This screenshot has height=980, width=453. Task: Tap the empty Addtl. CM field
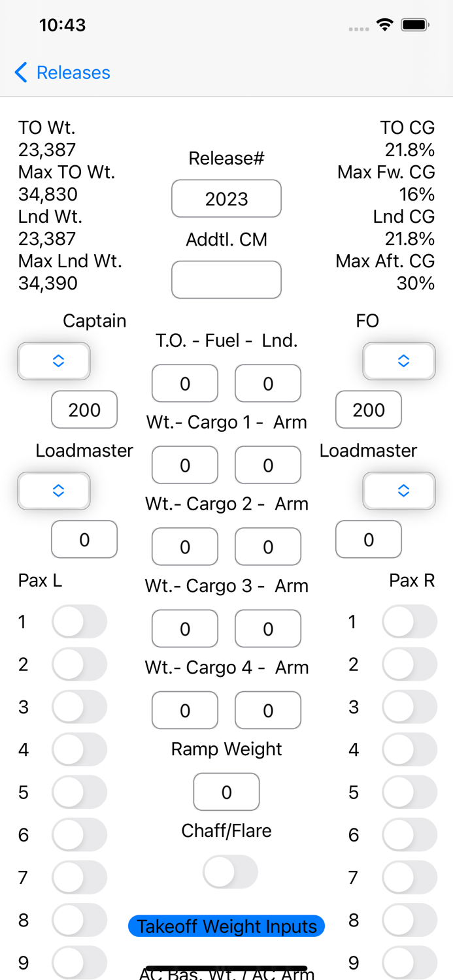pos(226,280)
